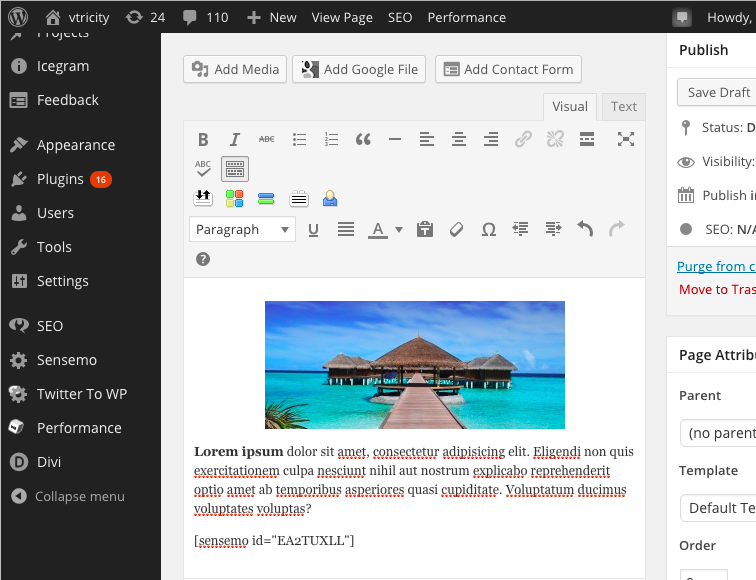Click the Purge from cache link
Image resolution: width=756 pixels, height=580 pixels.
[x=716, y=266]
